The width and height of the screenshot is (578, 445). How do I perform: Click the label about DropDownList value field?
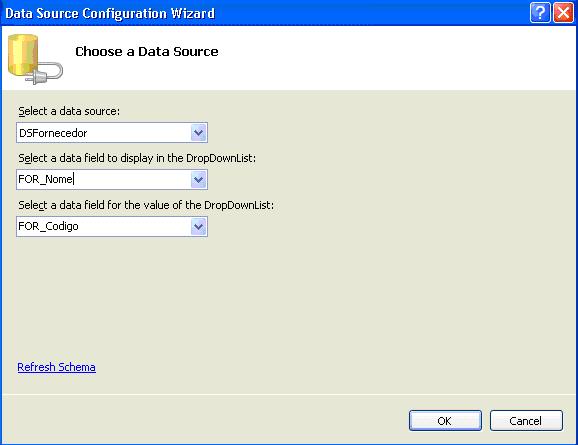(x=146, y=205)
